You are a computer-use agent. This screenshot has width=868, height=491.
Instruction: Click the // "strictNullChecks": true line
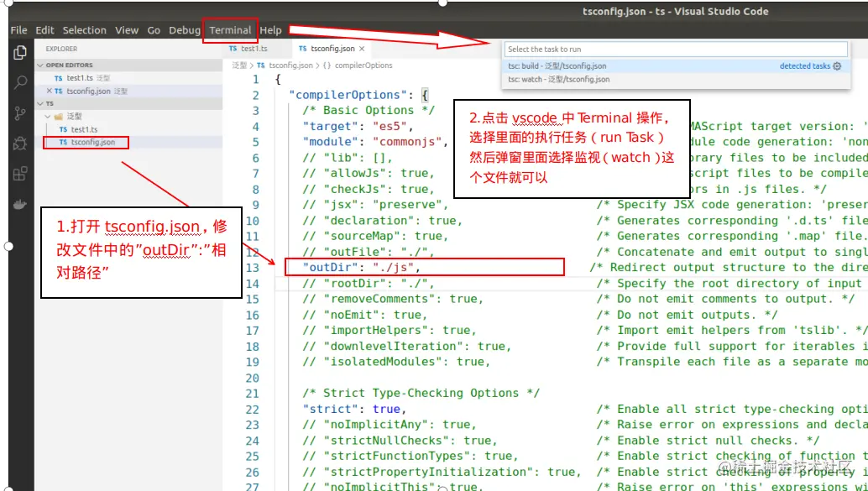point(400,441)
